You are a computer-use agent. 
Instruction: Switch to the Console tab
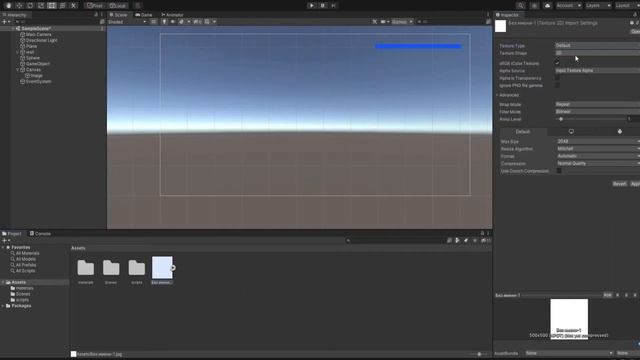[x=40, y=234]
